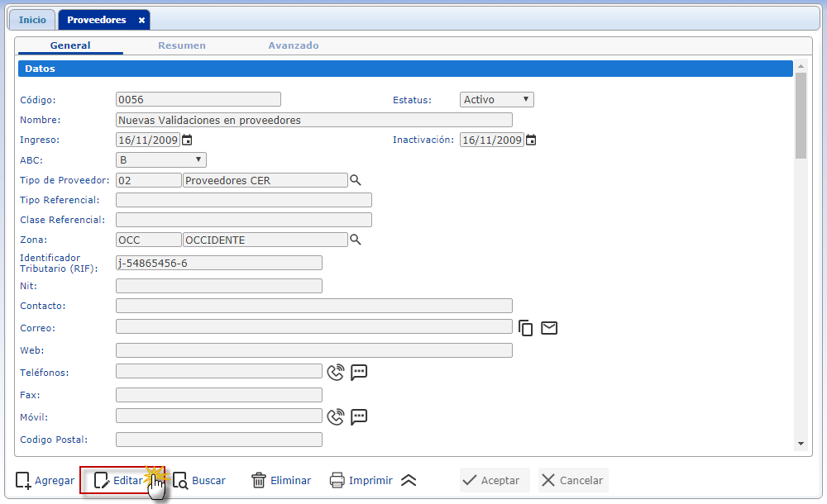Switch to the Resumen tab
Viewport: 827px width, 504px height.
tap(182, 45)
